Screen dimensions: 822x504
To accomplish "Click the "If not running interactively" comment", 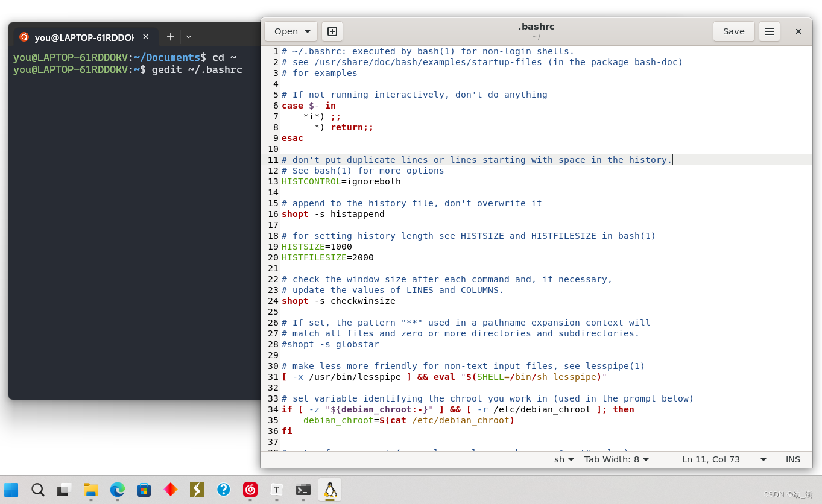I will point(414,95).
